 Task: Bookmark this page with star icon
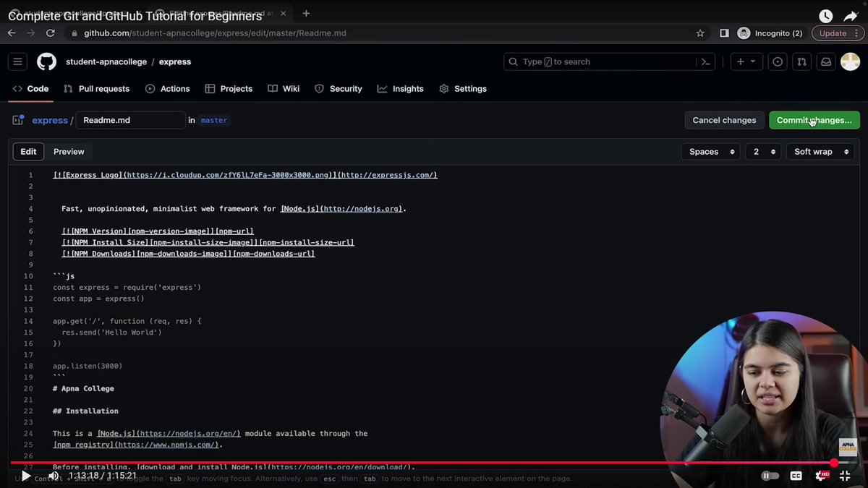tap(700, 33)
